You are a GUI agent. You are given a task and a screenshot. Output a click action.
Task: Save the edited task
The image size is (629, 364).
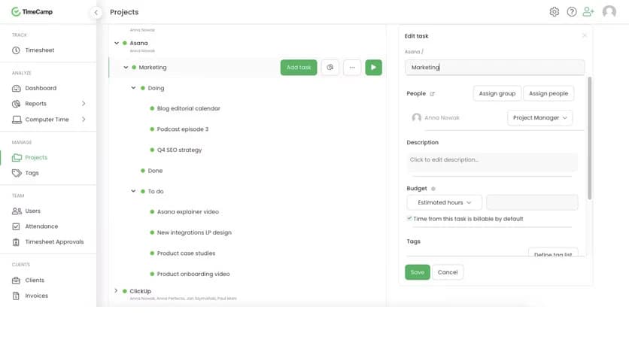pos(417,272)
